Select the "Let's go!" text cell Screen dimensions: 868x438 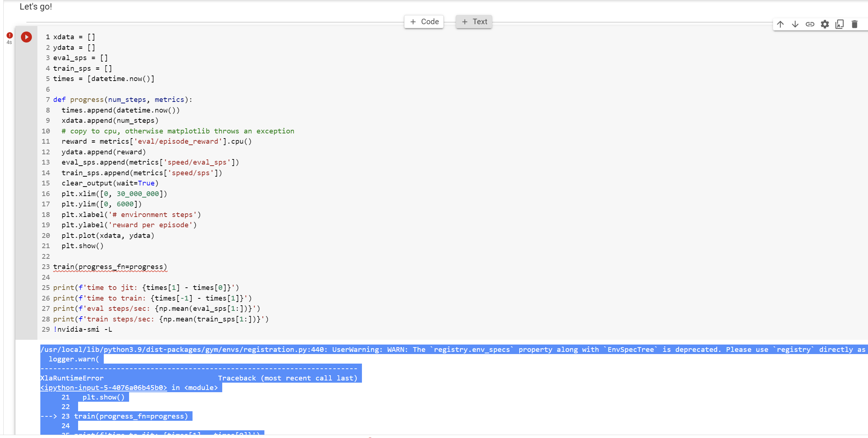click(36, 7)
